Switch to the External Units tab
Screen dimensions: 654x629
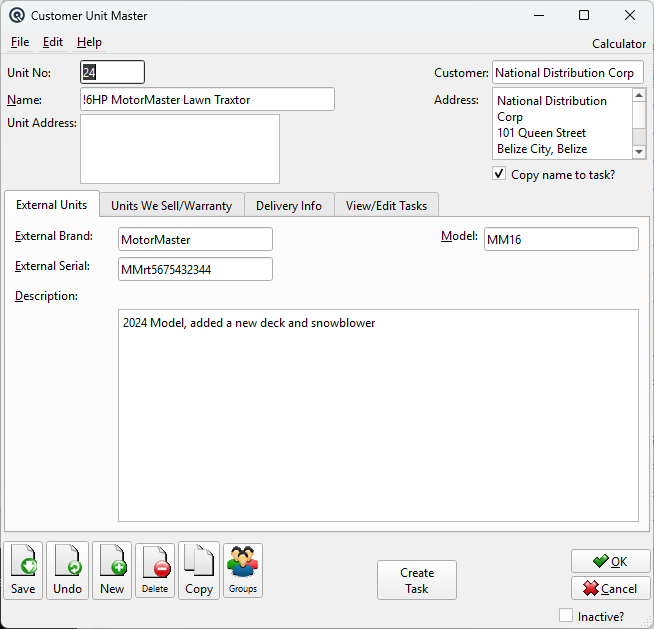coord(52,205)
